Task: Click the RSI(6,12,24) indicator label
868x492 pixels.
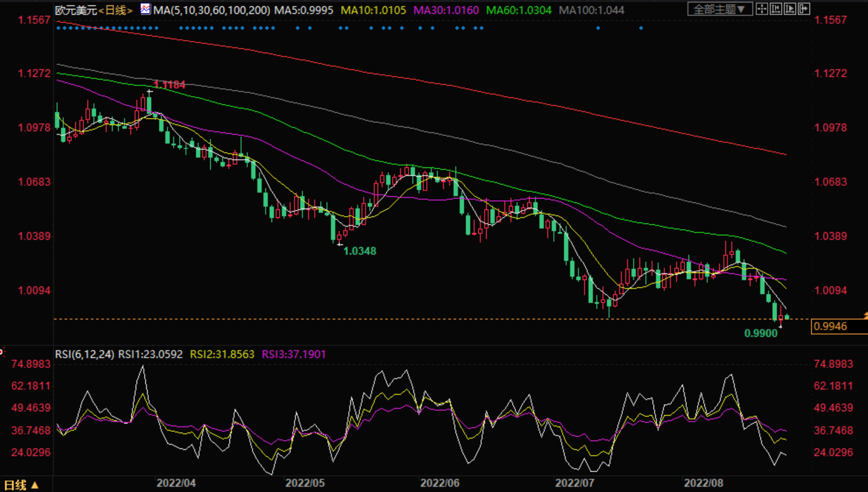Action: 85,354
